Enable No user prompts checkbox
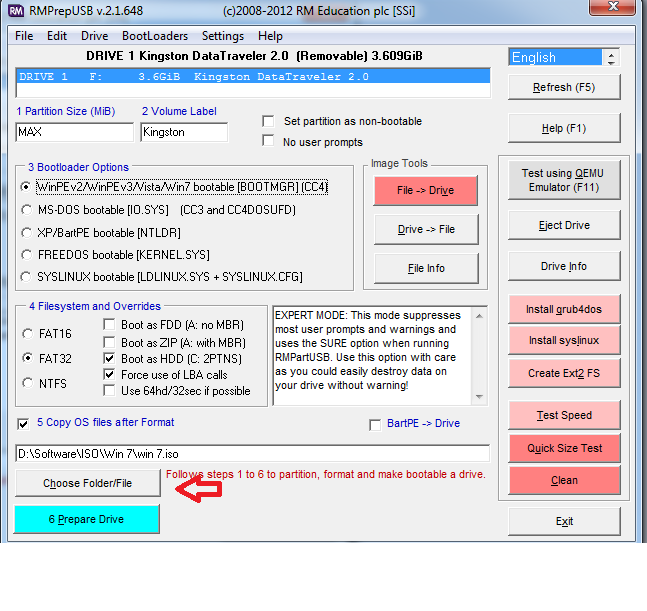Viewport: 647px width, 611px height. (x=268, y=141)
